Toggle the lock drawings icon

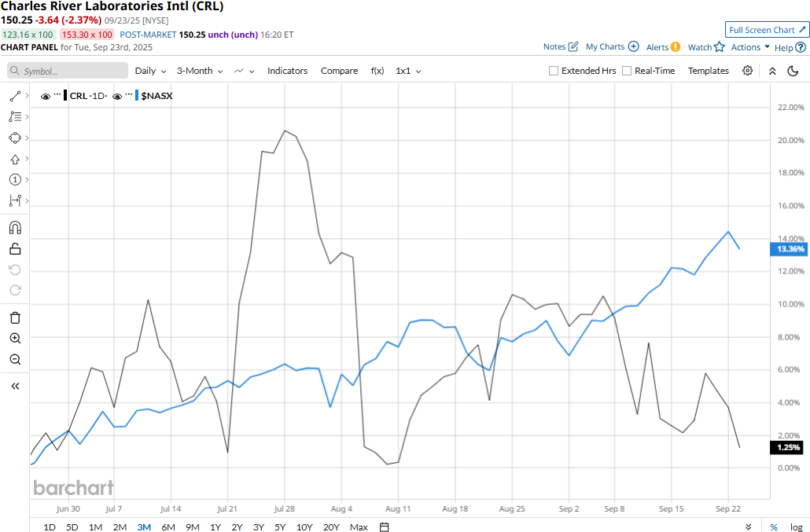[x=15, y=249]
